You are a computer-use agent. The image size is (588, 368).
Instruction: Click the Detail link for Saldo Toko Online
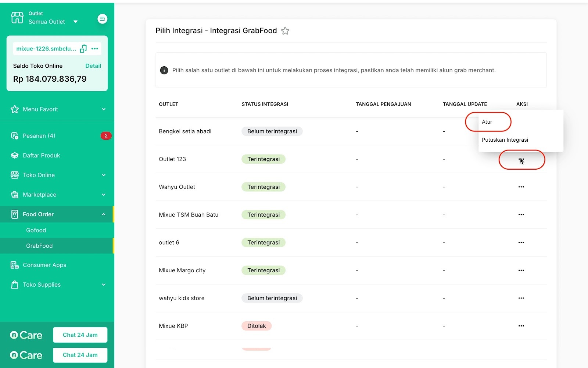click(93, 66)
